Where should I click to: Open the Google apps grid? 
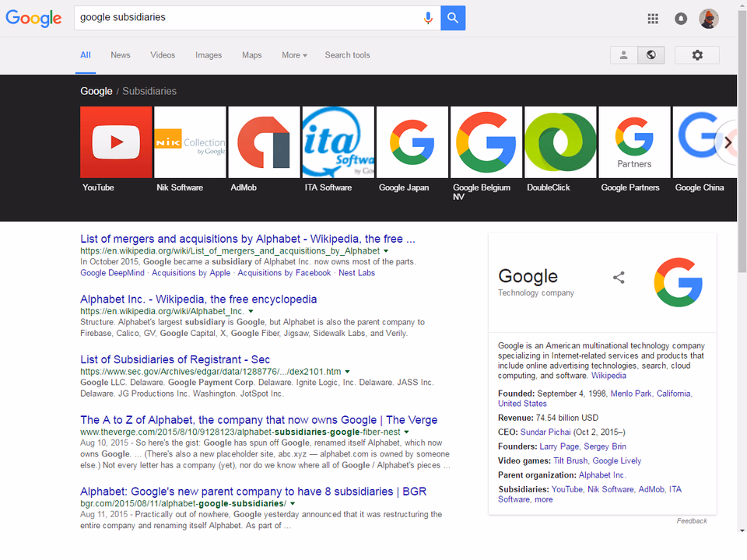[x=653, y=19]
